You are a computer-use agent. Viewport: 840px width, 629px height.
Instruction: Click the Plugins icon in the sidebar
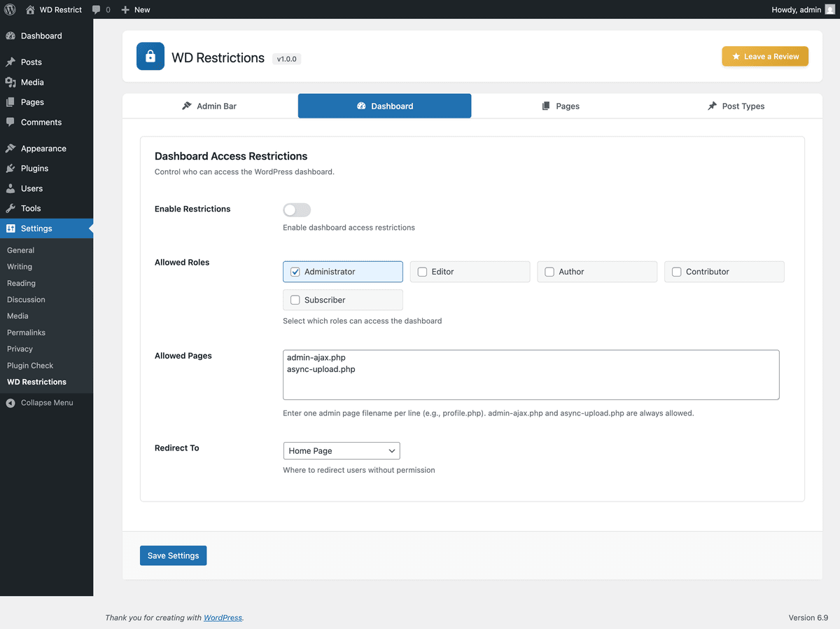[11, 168]
